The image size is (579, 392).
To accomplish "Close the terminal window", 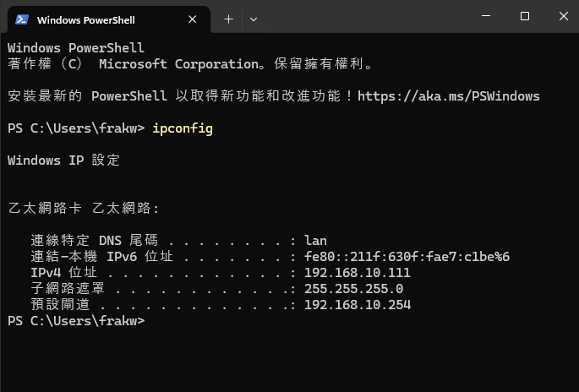I will [560, 16].
